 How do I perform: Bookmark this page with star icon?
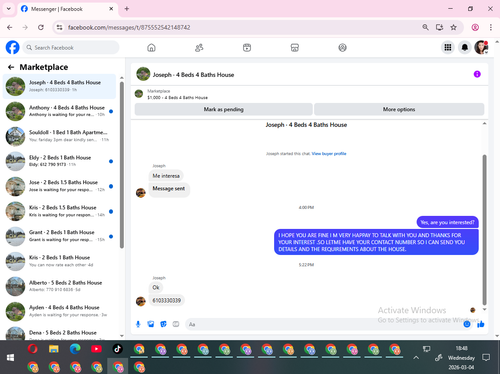[453, 27]
